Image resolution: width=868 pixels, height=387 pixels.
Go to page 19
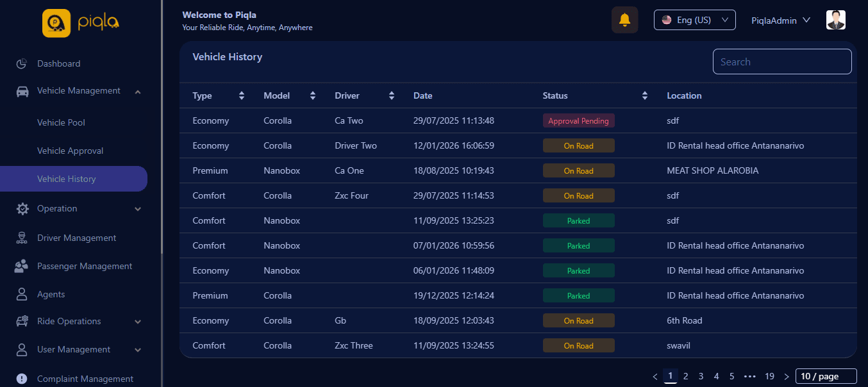[x=769, y=376]
